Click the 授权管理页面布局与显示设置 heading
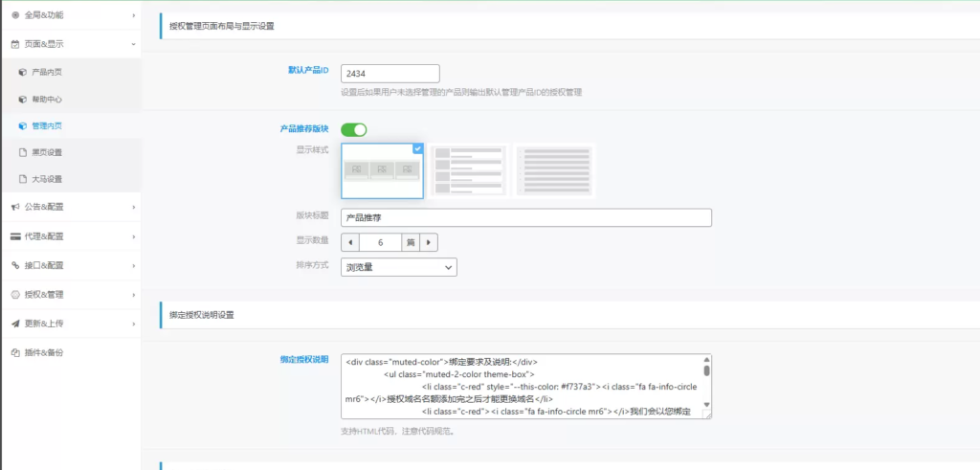980x470 pixels. click(222, 26)
